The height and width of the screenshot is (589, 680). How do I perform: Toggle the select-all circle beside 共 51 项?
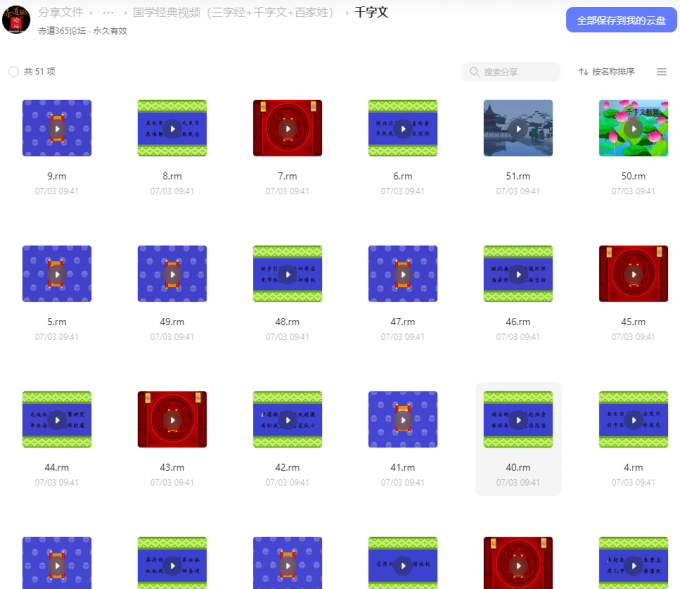click(13, 72)
